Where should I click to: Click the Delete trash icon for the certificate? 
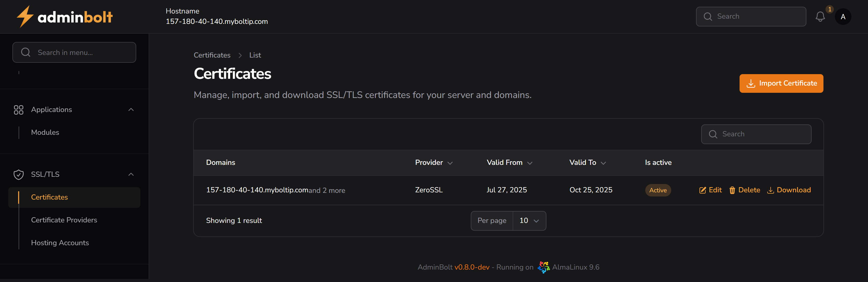(732, 190)
